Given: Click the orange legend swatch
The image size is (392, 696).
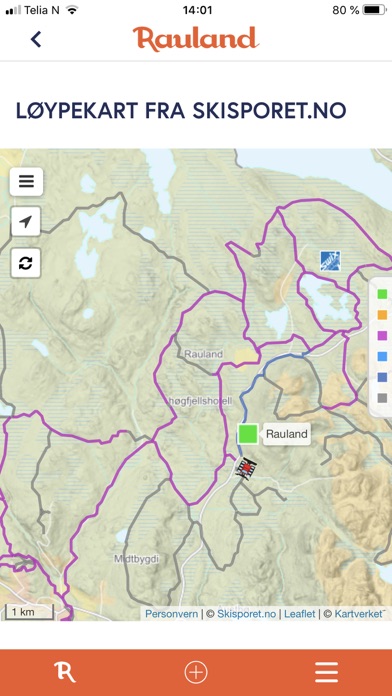Looking at the screenshot, I should coord(382,315).
